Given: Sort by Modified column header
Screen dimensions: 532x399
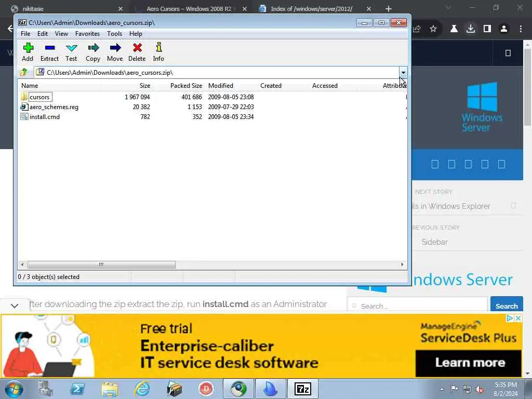Looking at the screenshot, I should click(231, 86).
